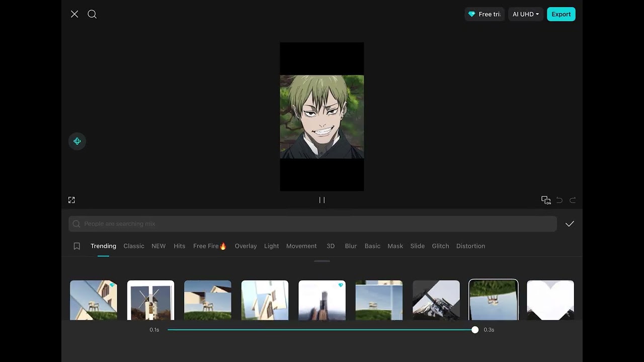Tap the panel drag handle below the tabs

click(x=322, y=261)
